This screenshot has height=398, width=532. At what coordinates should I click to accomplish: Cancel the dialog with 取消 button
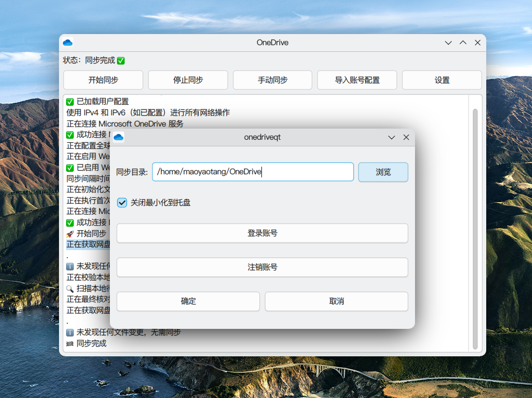[x=337, y=301]
